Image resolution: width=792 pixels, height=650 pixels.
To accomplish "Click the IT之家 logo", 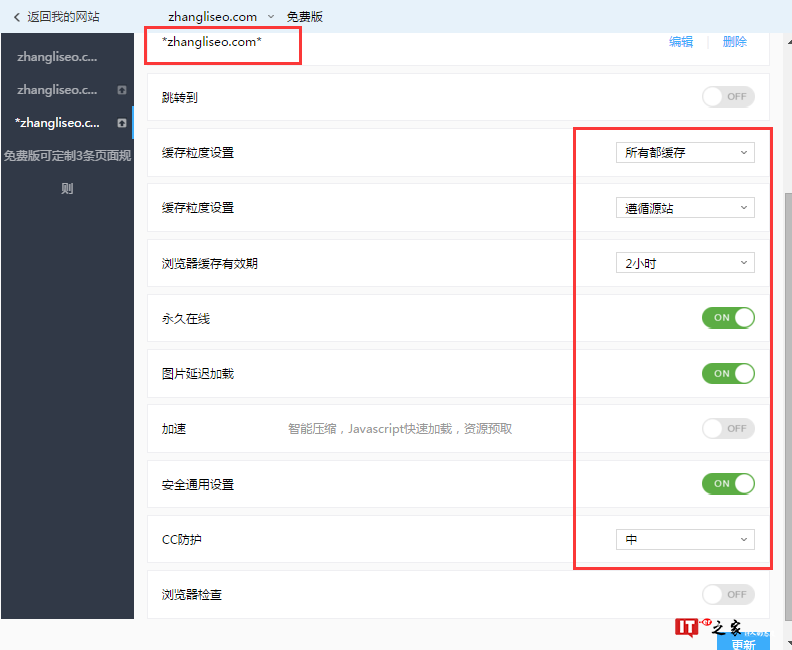I will pyautogui.click(x=708, y=627).
